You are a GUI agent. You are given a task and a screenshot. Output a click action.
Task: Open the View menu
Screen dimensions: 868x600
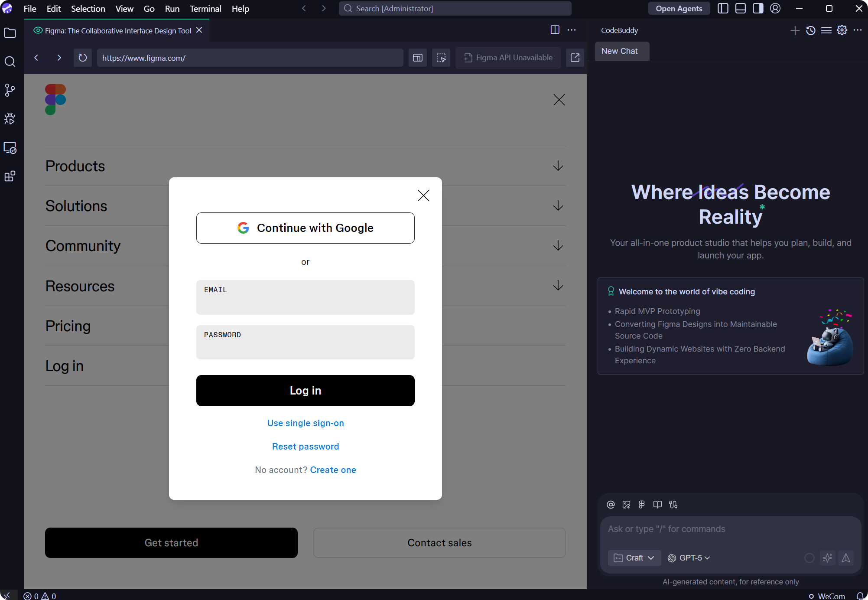[x=124, y=9]
